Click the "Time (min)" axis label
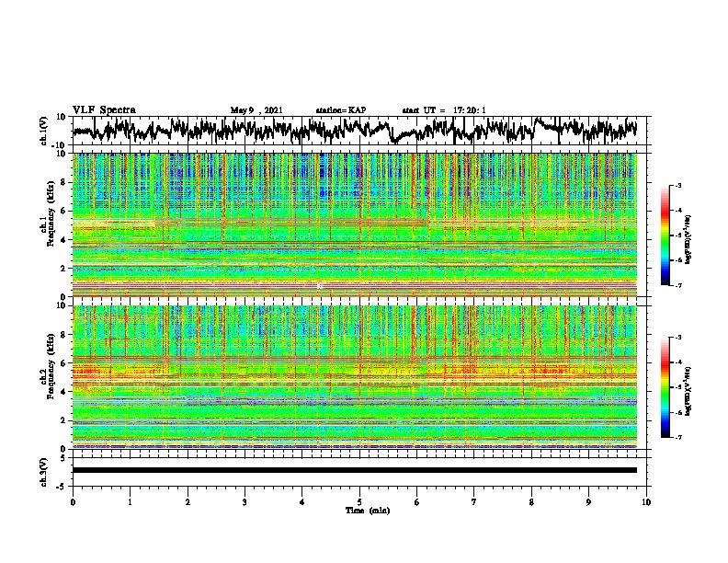 point(368,511)
